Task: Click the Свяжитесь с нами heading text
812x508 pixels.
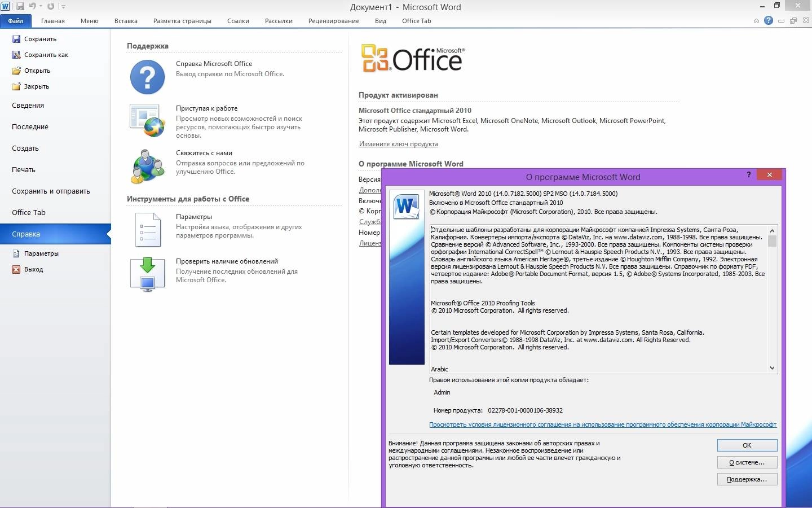Action: [204, 153]
